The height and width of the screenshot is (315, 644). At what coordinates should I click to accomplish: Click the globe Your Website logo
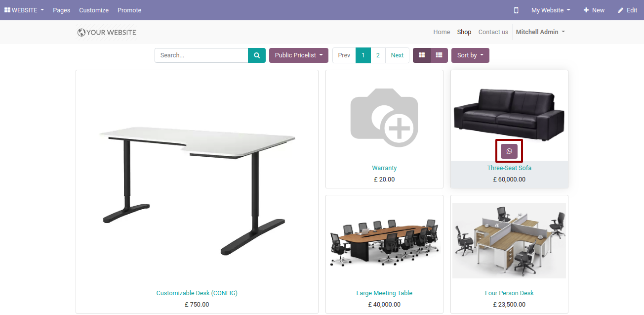click(107, 32)
